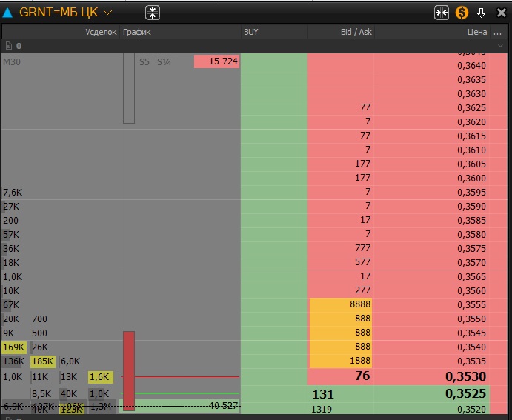Screen dimensions: 512x420
Task: Click the Bid / Ask column header
Action: tap(356, 32)
